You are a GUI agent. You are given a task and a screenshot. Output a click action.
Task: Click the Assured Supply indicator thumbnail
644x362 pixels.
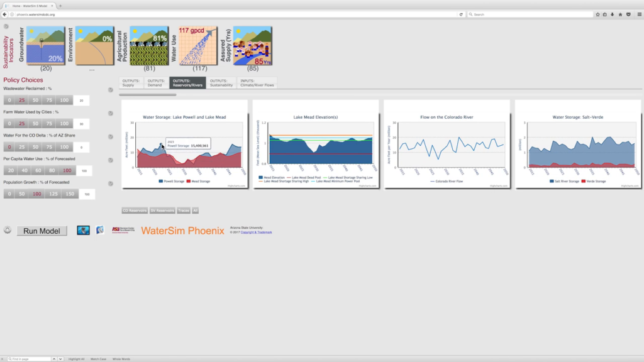(x=253, y=45)
